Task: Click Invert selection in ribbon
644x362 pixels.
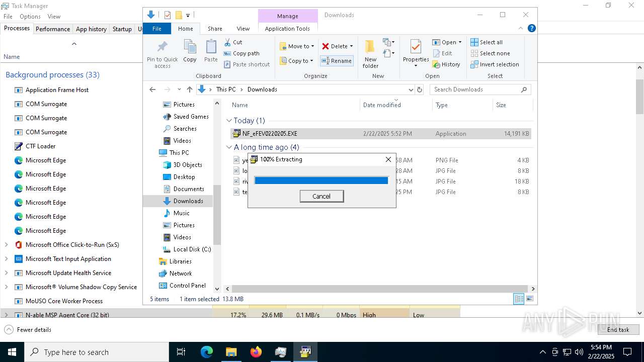Action: (x=495, y=64)
